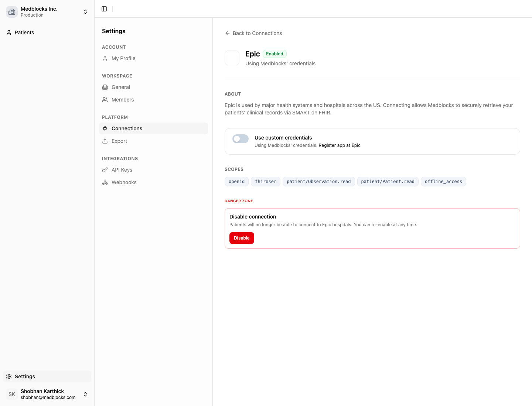This screenshot has height=406, width=532.
Task: Open Settings at bottom of sidebar
Action: [47, 376]
